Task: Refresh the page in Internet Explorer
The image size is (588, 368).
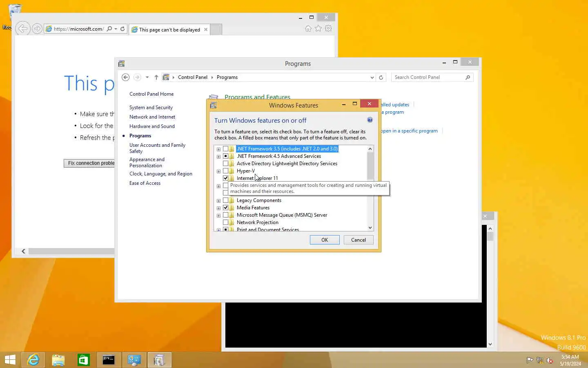Action: click(x=122, y=29)
